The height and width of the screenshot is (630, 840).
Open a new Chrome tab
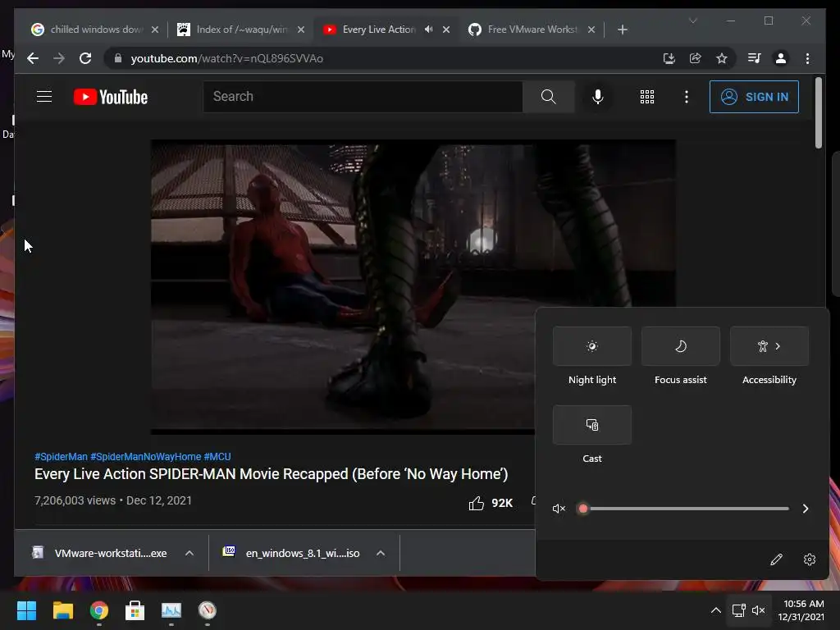622,30
